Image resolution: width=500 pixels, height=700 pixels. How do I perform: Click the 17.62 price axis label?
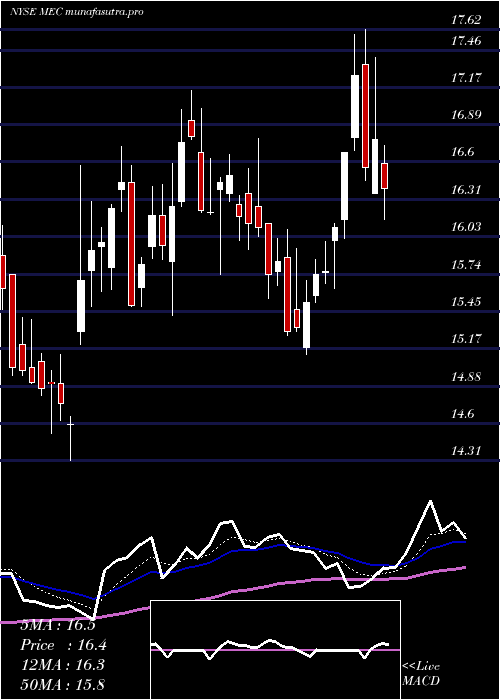click(467, 20)
